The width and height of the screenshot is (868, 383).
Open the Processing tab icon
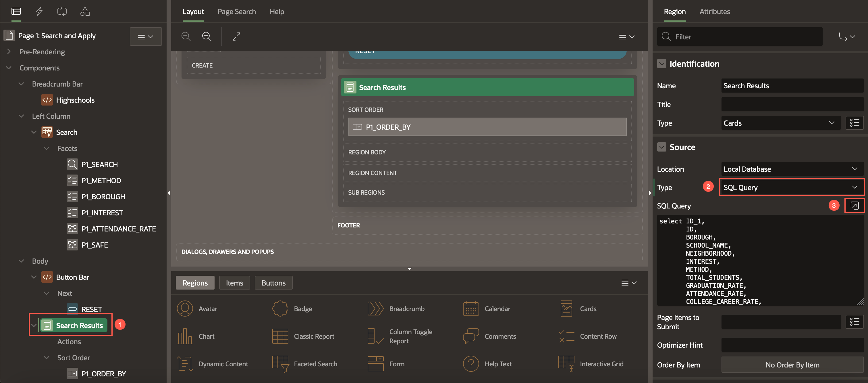click(62, 12)
